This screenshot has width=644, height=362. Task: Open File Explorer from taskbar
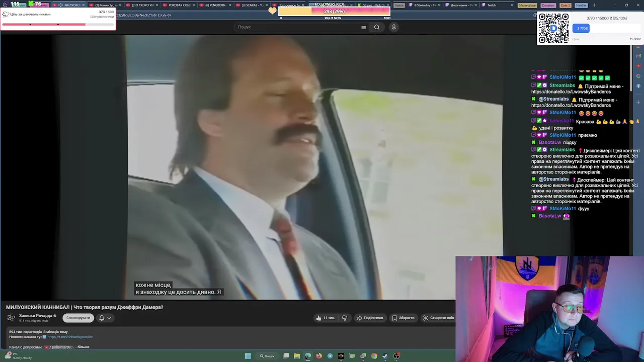coord(297,356)
